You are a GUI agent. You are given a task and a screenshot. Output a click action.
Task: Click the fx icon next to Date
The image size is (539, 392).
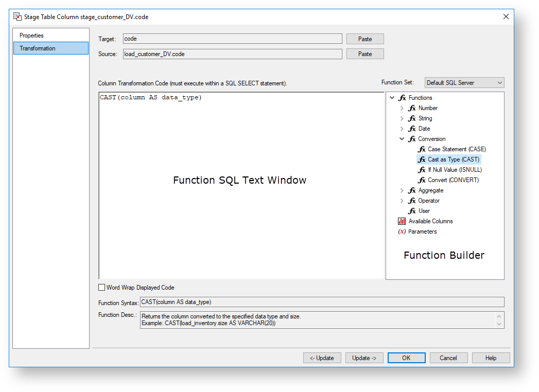tap(412, 129)
